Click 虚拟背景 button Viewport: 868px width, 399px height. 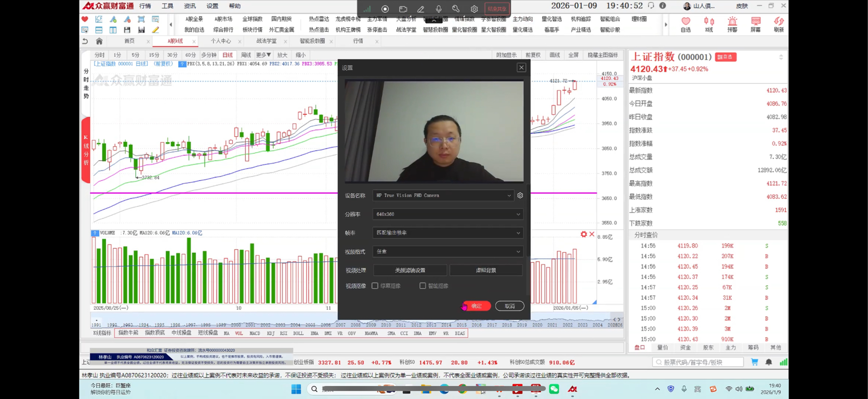tap(486, 270)
